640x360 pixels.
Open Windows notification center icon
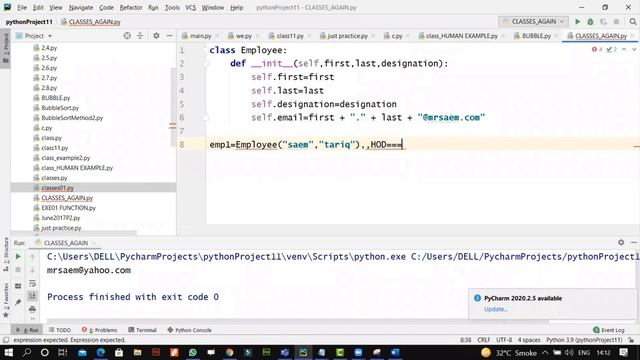coord(623,352)
